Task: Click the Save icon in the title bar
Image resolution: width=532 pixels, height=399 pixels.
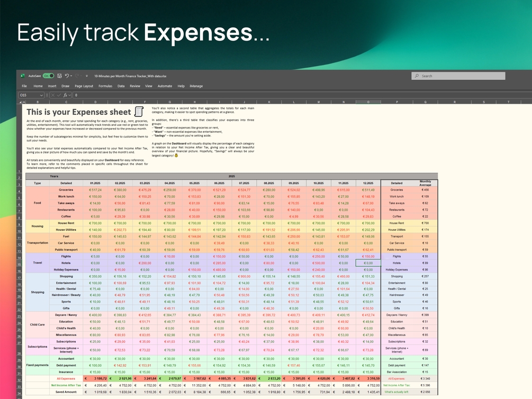Action: tap(59, 76)
